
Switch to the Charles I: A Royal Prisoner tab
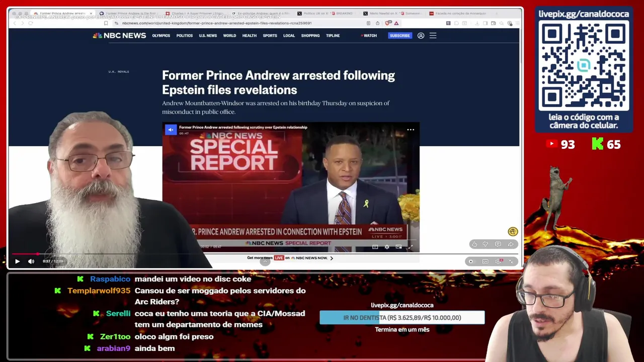194,14
